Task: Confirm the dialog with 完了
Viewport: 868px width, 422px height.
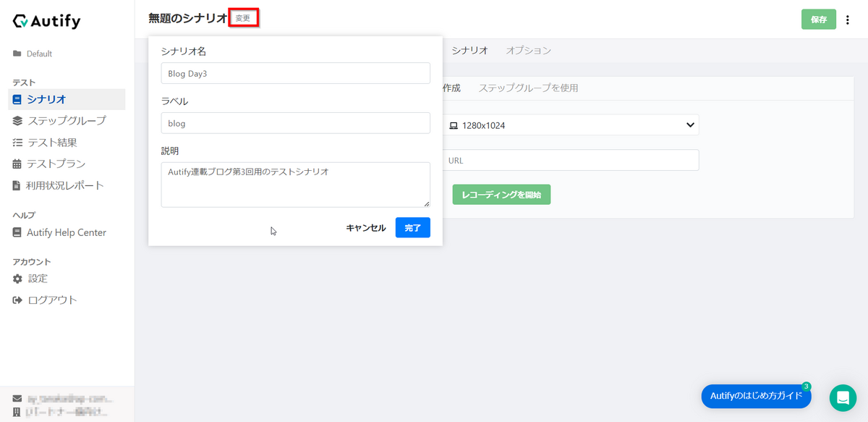Action: pyautogui.click(x=412, y=227)
